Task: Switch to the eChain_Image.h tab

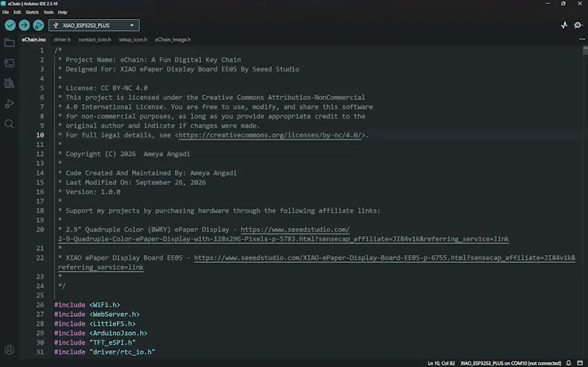Action: point(173,40)
